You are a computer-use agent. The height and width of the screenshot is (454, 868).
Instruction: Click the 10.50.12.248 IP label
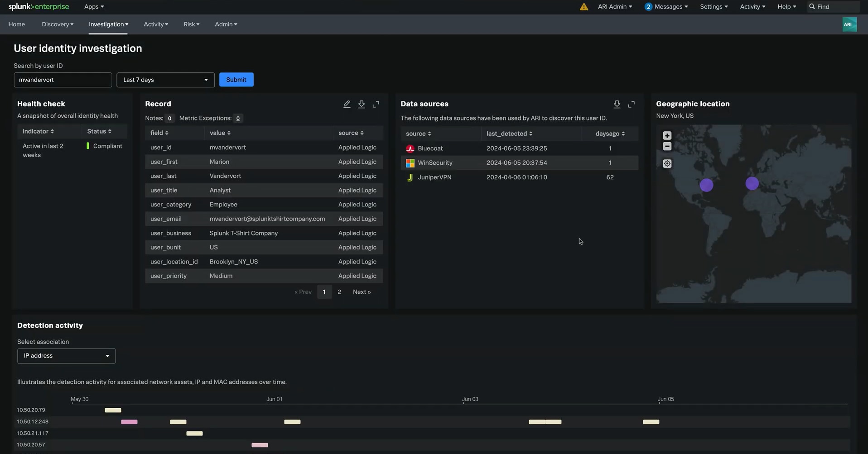[x=33, y=422]
